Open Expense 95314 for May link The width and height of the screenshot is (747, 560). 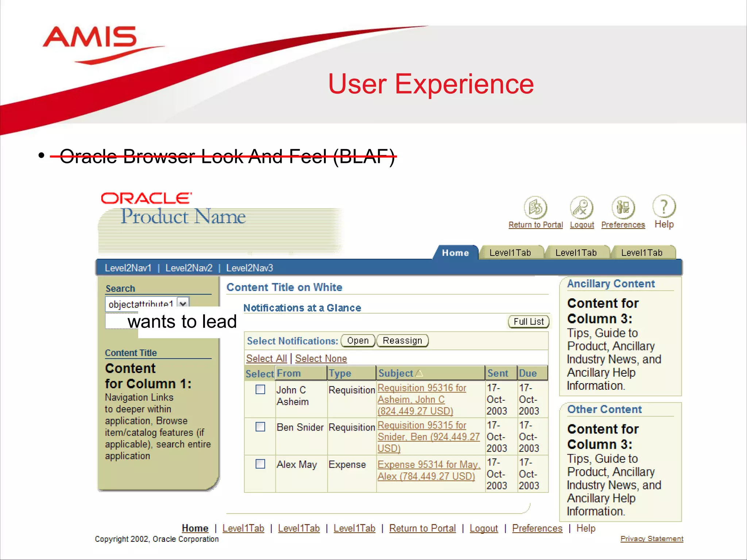pyautogui.click(x=429, y=470)
